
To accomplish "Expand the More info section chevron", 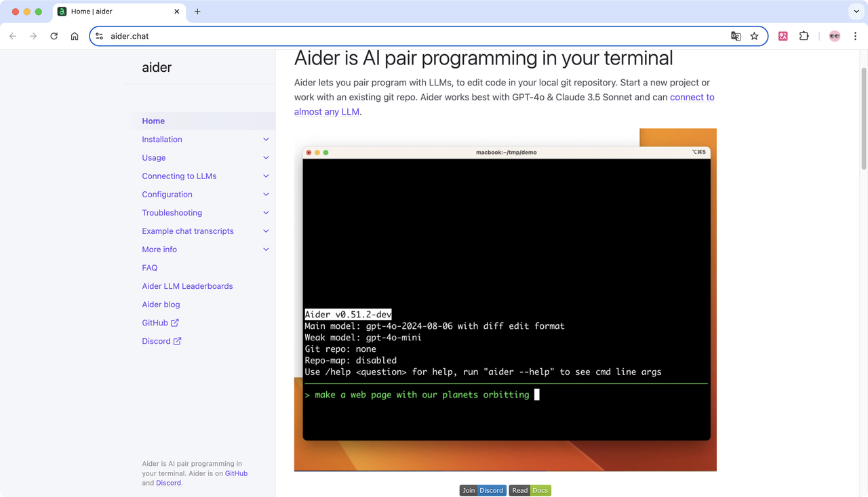I will (266, 249).
